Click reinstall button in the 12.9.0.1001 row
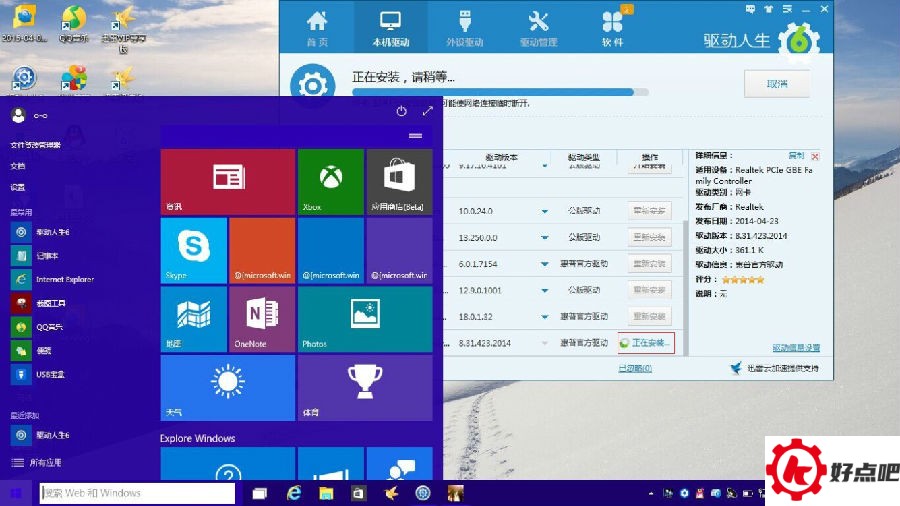This screenshot has width=900, height=506. pos(649,290)
